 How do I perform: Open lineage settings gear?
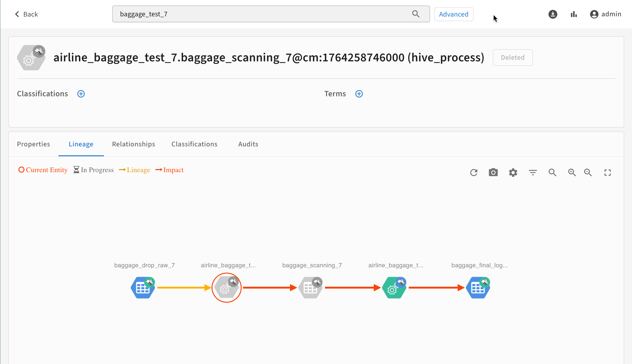[x=513, y=173]
